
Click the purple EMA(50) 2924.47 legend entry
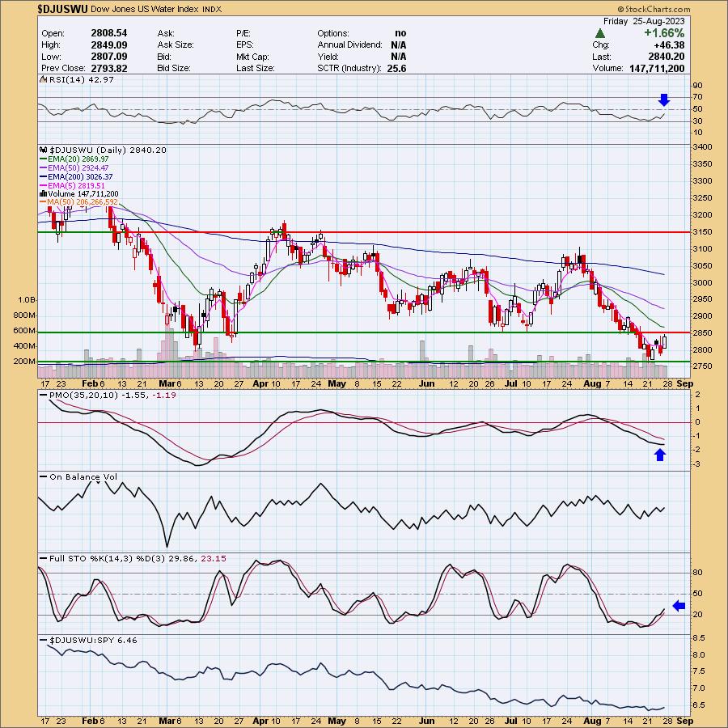pos(74,167)
